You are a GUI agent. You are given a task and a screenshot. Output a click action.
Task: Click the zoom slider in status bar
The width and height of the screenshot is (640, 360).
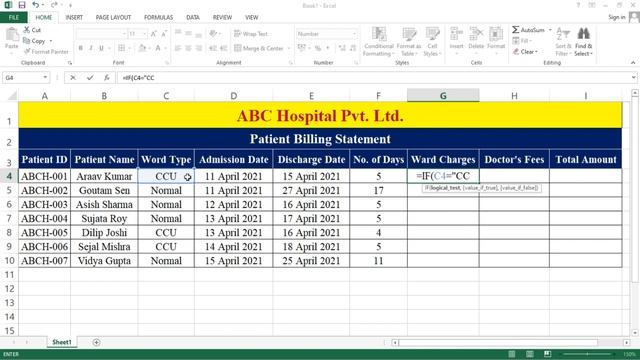click(x=587, y=354)
